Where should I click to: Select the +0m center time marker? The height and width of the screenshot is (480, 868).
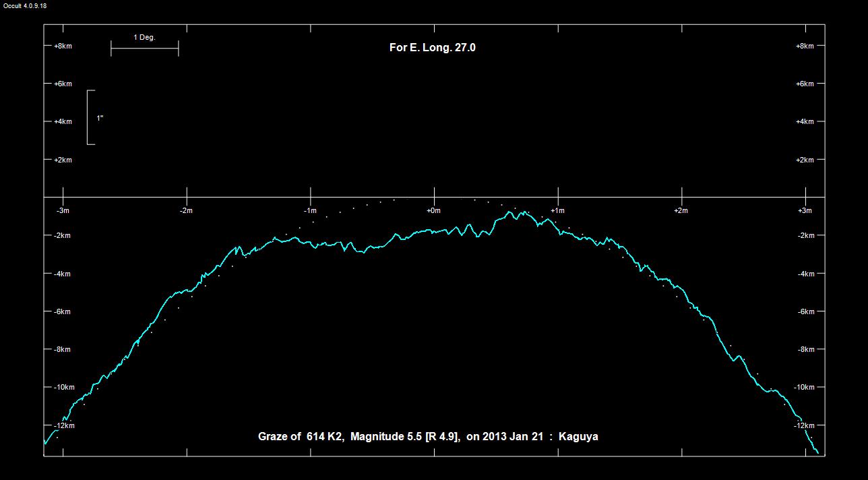click(x=433, y=210)
